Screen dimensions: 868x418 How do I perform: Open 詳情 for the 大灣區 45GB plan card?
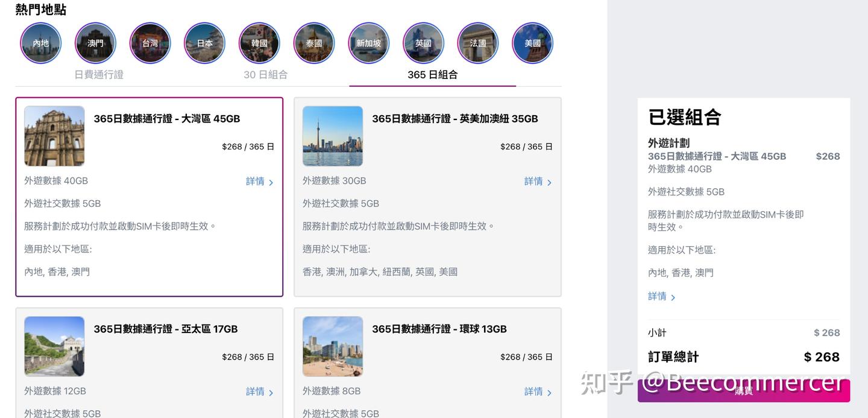260,182
